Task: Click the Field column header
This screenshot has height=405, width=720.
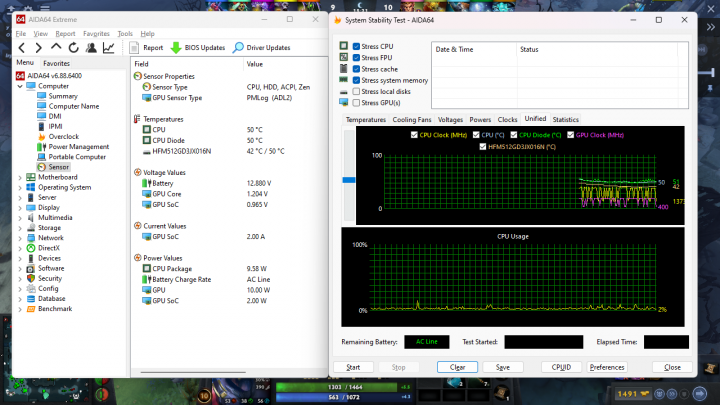Action: pyautogui.click(x=186, y=64)
